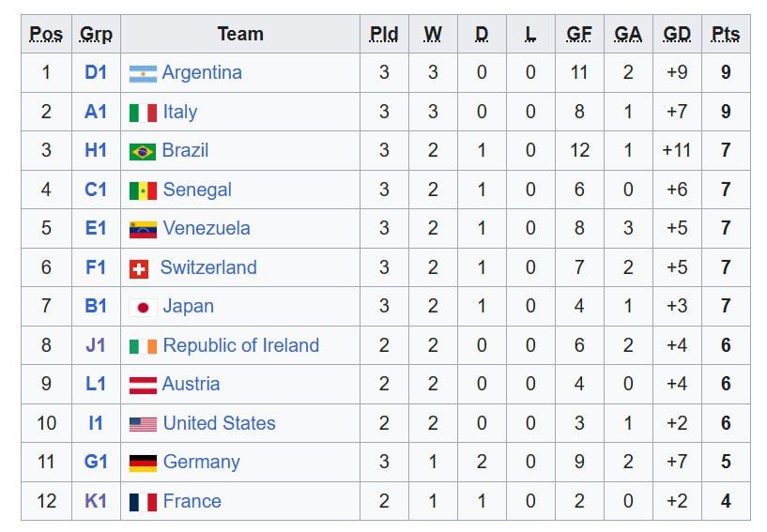Click the Pos column header

[46, 34]
